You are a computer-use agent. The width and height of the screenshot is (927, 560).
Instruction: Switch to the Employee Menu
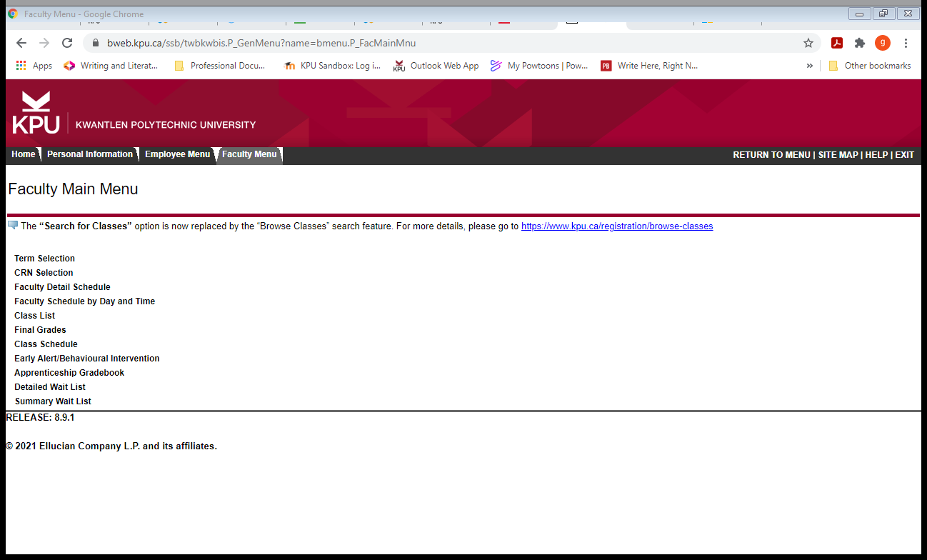177,154
